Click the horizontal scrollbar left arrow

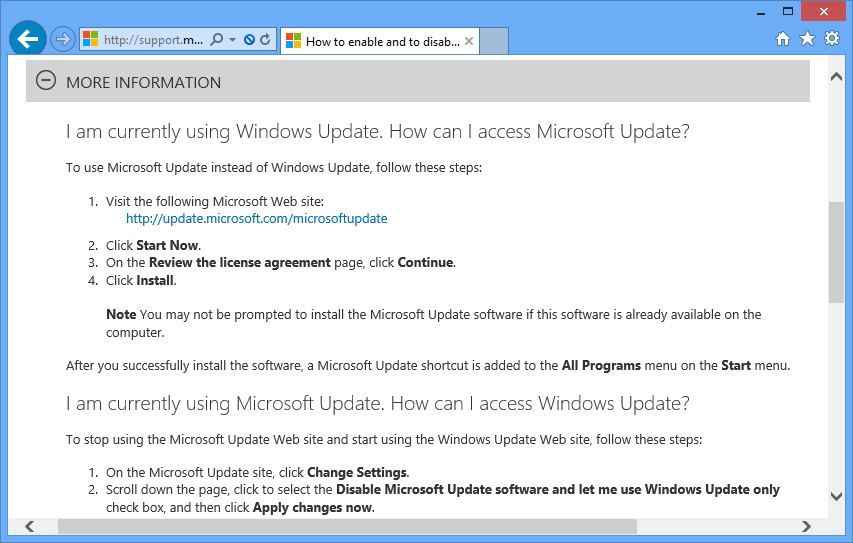point(29,526)
